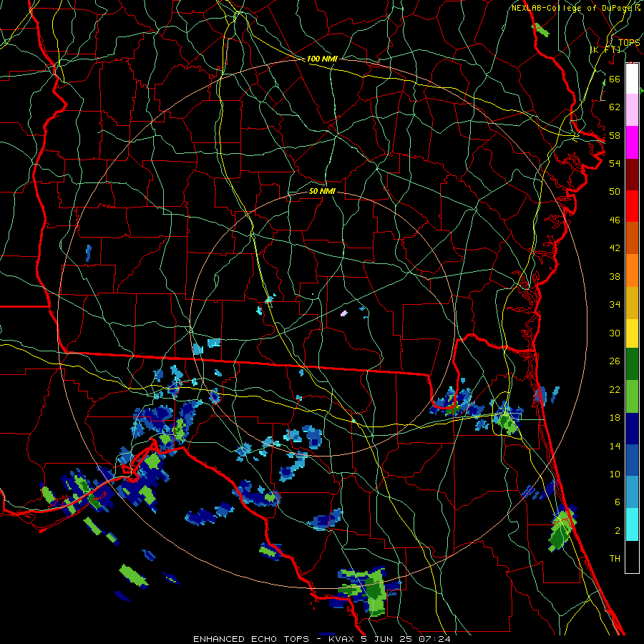Select the bright yellow legend swatch
Screen dimensions: 644x644
point(632,333)
